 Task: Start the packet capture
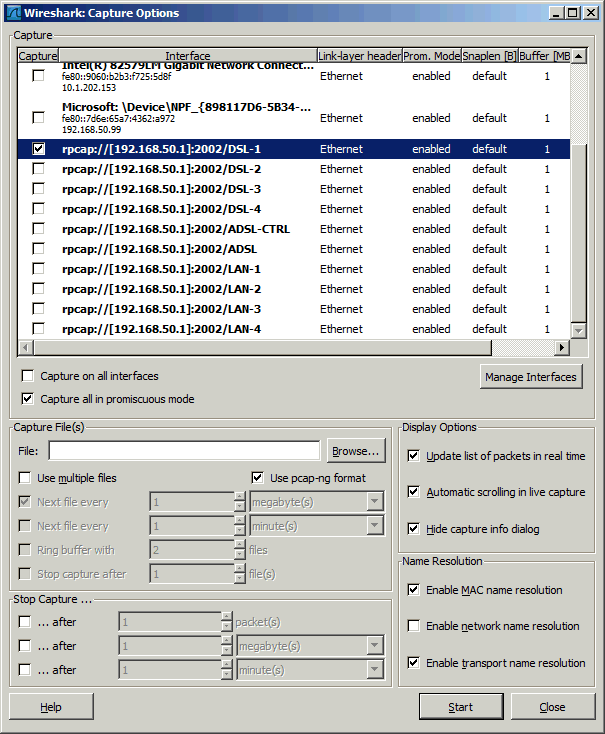coord(460,707)
